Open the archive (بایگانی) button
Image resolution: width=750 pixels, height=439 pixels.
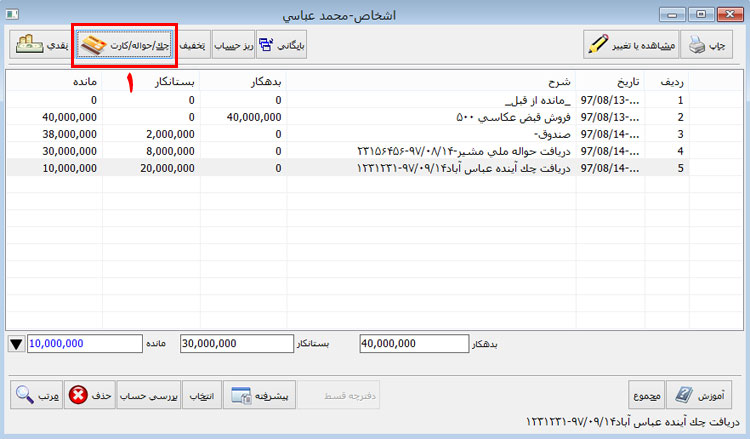point(286,45)
